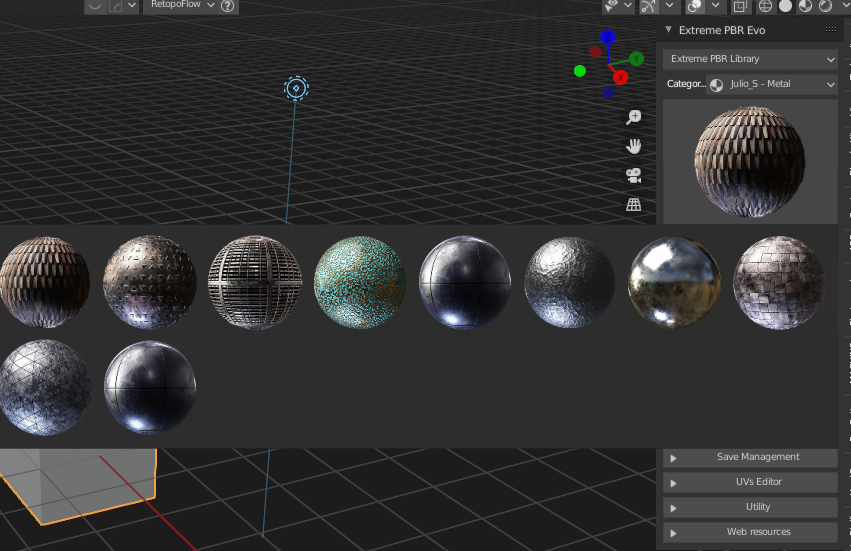Expand the Web resources section
The image size is (851, 551).
[x=750, y=532]
